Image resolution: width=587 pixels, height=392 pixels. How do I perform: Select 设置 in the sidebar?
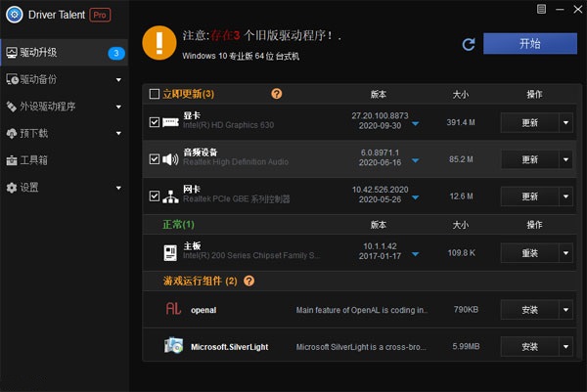pos(65,188)
